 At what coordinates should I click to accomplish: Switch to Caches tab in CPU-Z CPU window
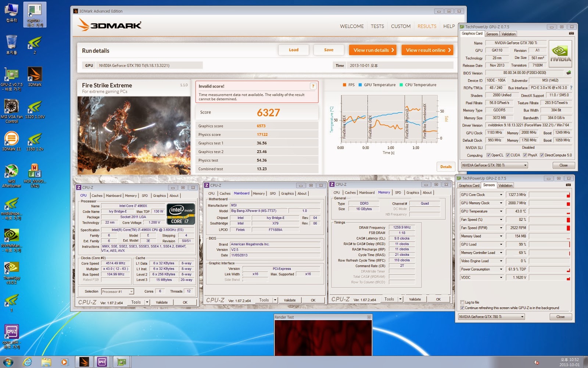pyautogui.click(x=97, y=196)
